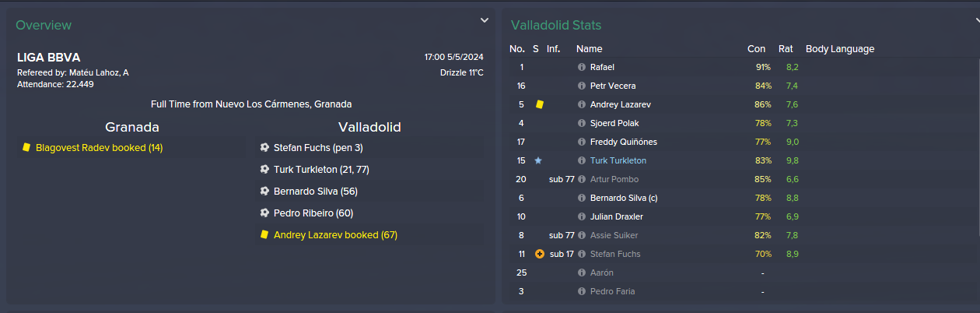Sort players by the Con column header
The height and width of the screenshot is (313, 980).
coord(756,48)
